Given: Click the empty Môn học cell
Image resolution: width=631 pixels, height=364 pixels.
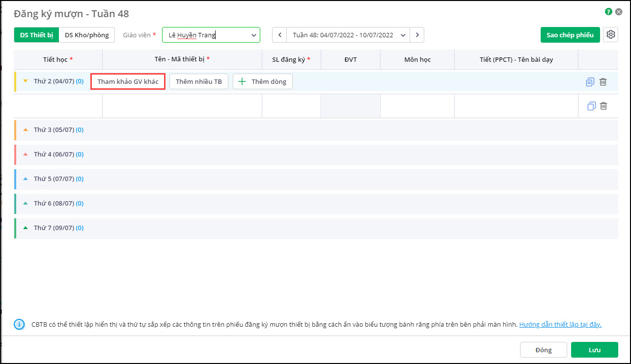Looking at the screenshot, I should click(417, 106).
